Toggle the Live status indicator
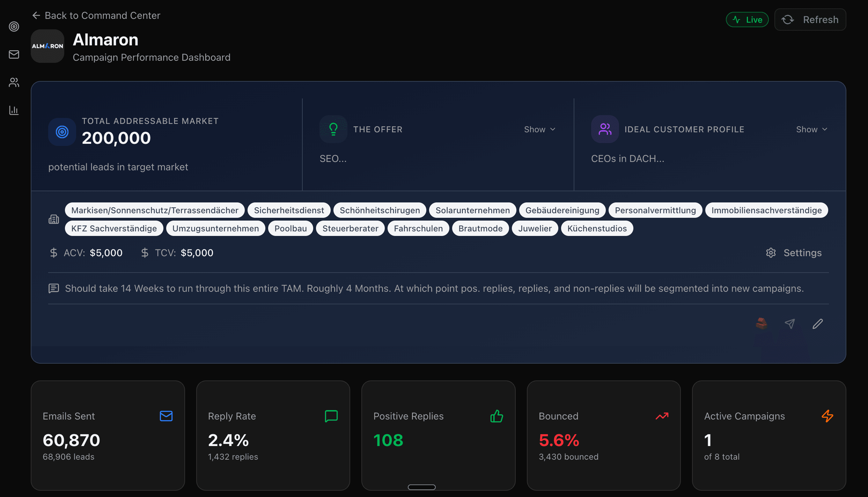The image size is (868, 497). pos(747,20)
